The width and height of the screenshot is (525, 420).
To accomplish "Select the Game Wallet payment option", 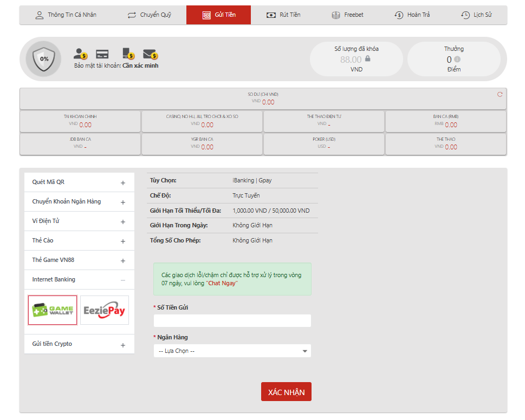I will pos(53,310).
